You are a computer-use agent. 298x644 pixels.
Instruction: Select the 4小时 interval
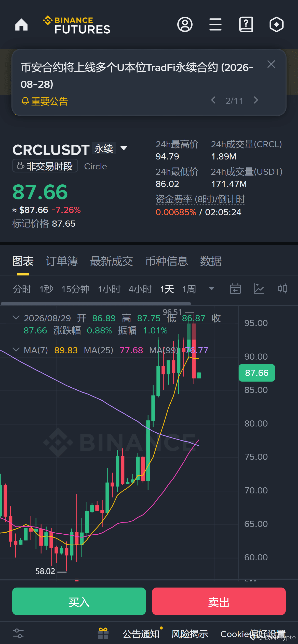[140, 289]
